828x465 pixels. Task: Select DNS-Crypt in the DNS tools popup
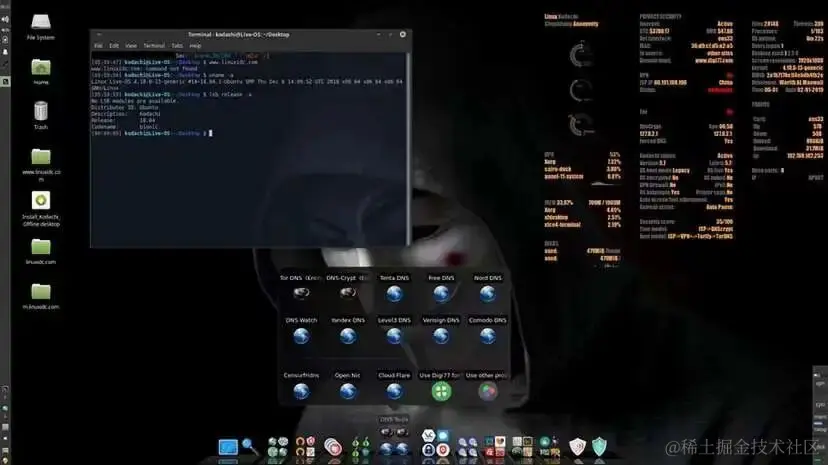click(x=347, y=292)
